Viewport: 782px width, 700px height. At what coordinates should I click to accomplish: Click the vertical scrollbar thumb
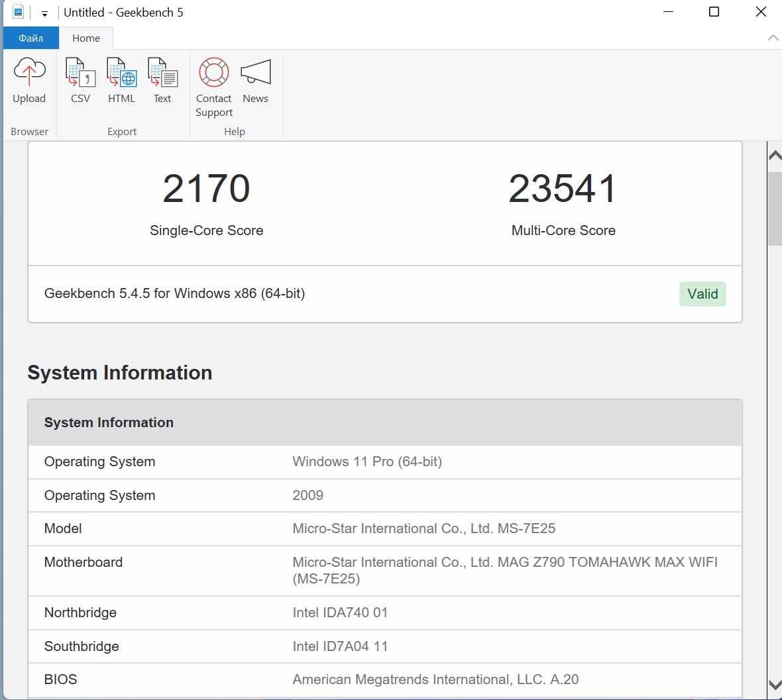(x=774, y=209)
